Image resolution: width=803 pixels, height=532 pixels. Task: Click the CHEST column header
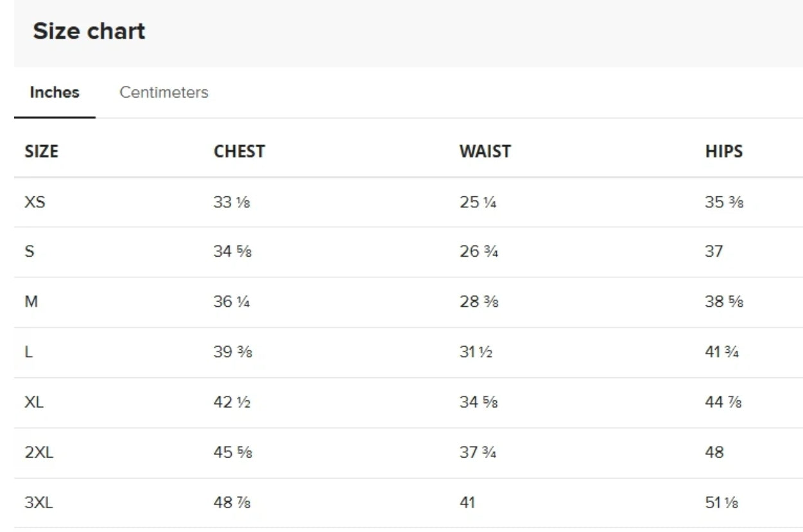point(239,151)
